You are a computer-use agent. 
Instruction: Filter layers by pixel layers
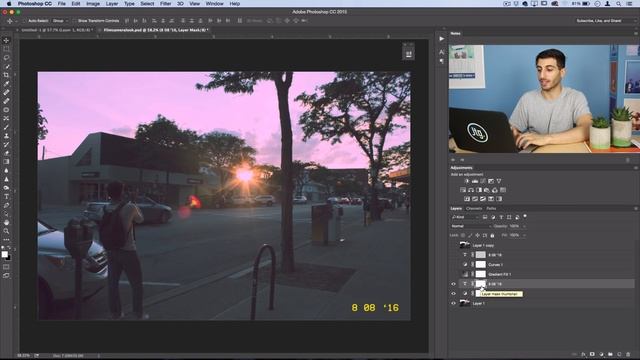(485, 217)
